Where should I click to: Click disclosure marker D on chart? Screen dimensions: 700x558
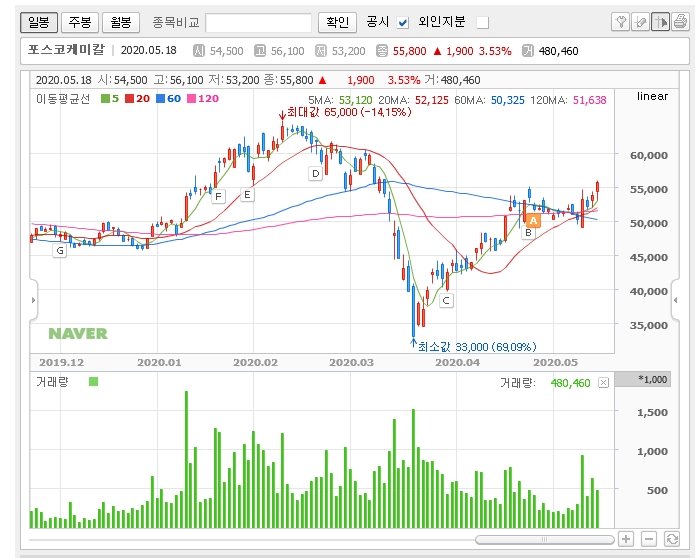316,174
